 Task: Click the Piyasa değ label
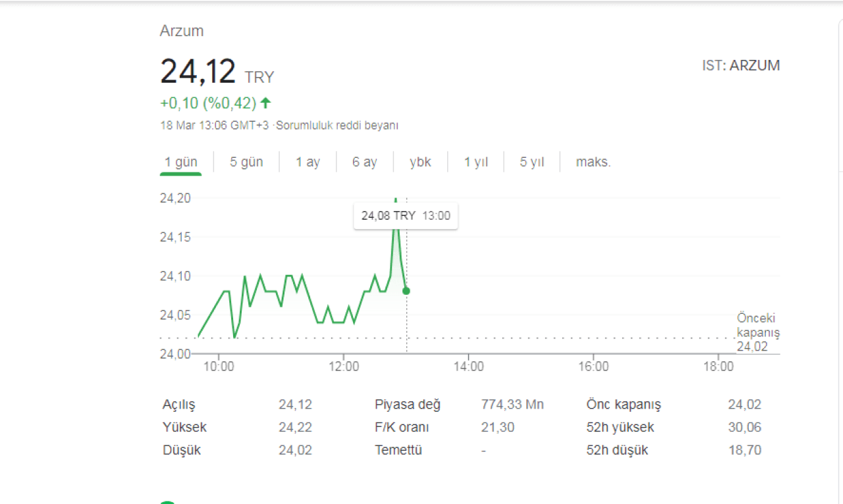408,405
